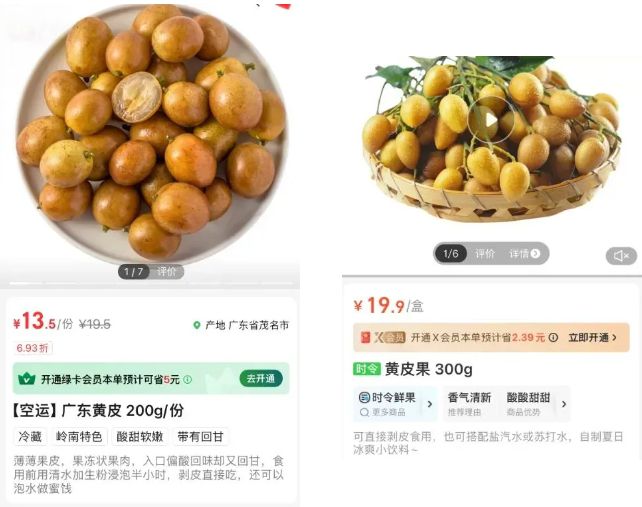Screen dimensions: 642x507
Task: Tap the 6.93折 discount badge
Action: (32, 348)
